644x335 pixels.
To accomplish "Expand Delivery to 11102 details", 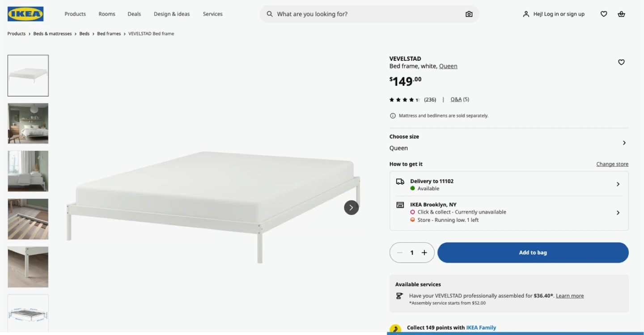I will pyautogui.click(x=509, y=184).
